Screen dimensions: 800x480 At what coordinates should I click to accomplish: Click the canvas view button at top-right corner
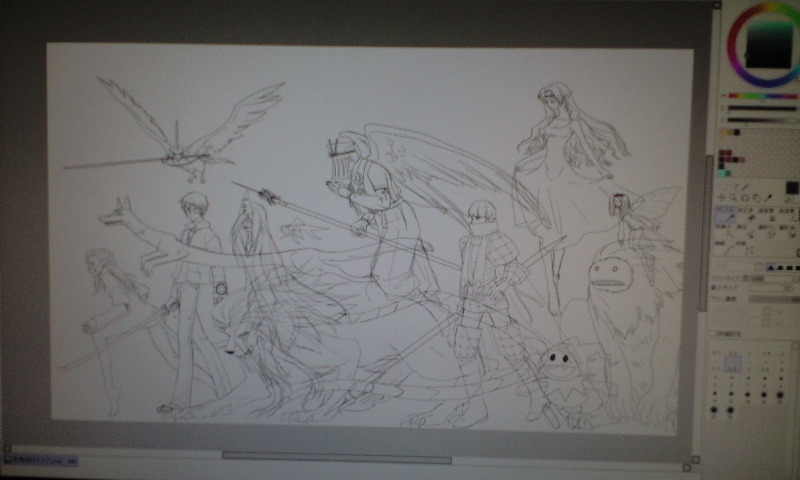(717, 5)
